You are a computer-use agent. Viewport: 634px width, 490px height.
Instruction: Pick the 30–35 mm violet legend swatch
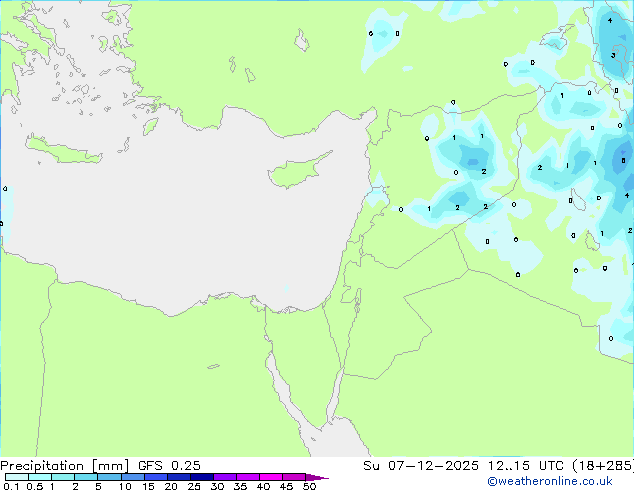pos(225,477)
